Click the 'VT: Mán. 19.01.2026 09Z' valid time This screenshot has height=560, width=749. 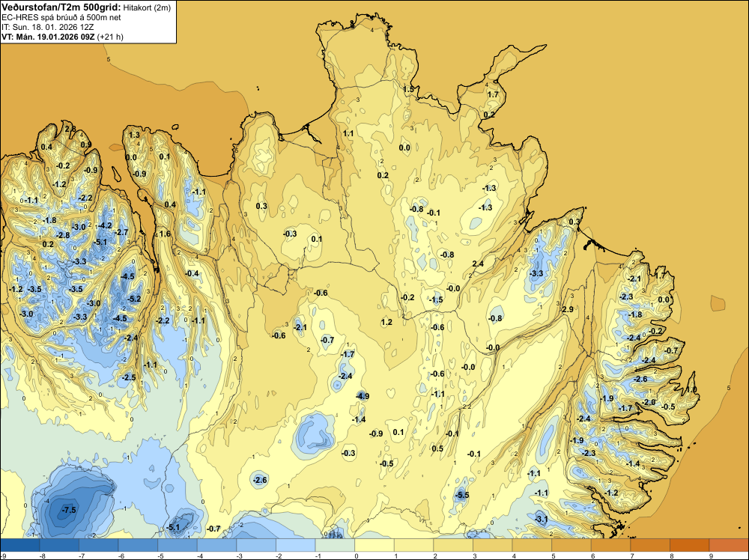point(48,36)
